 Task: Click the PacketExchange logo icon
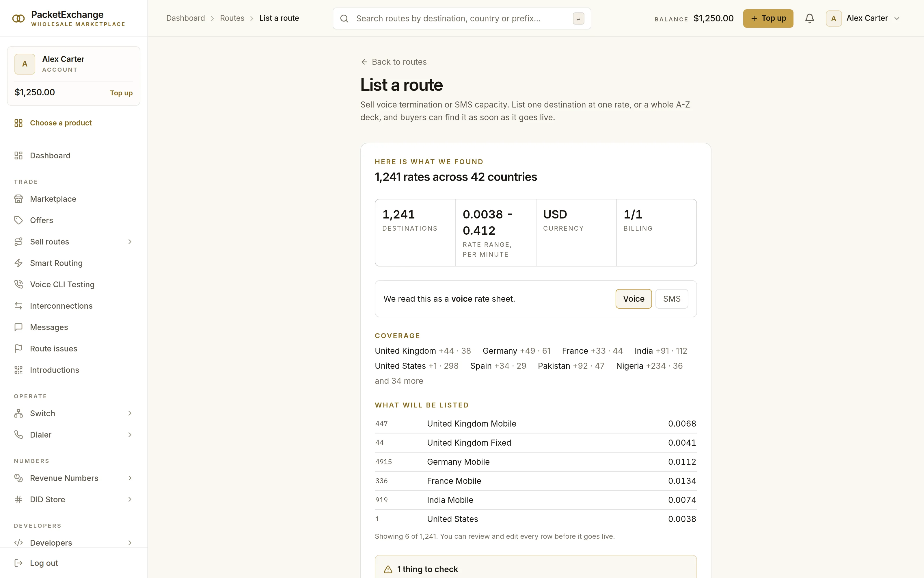(x=18, y=18)
